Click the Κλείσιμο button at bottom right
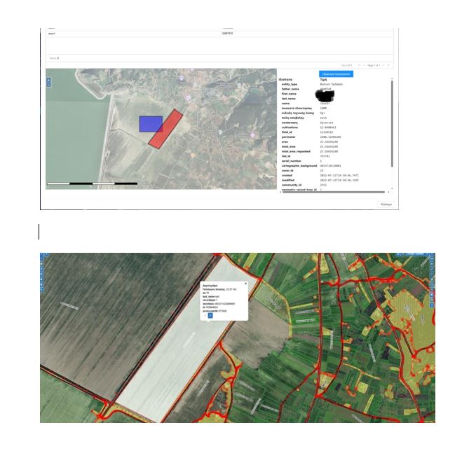This screenshot has height=451, width=476. point(386,204)
